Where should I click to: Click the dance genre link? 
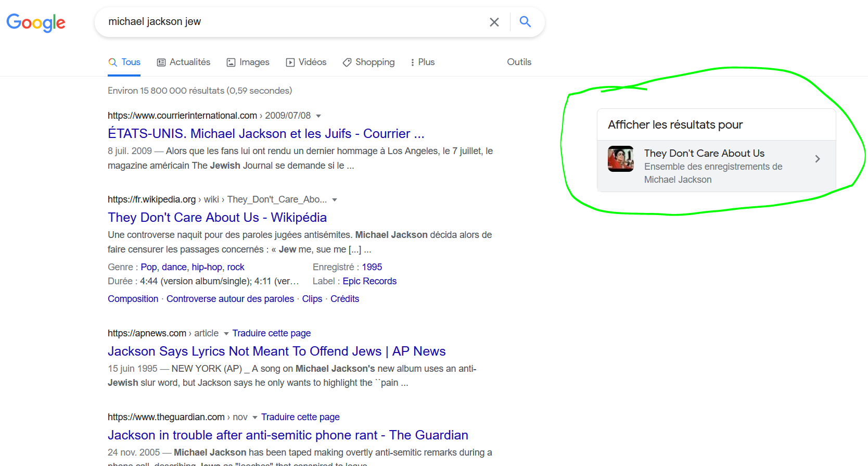[174, 267]
